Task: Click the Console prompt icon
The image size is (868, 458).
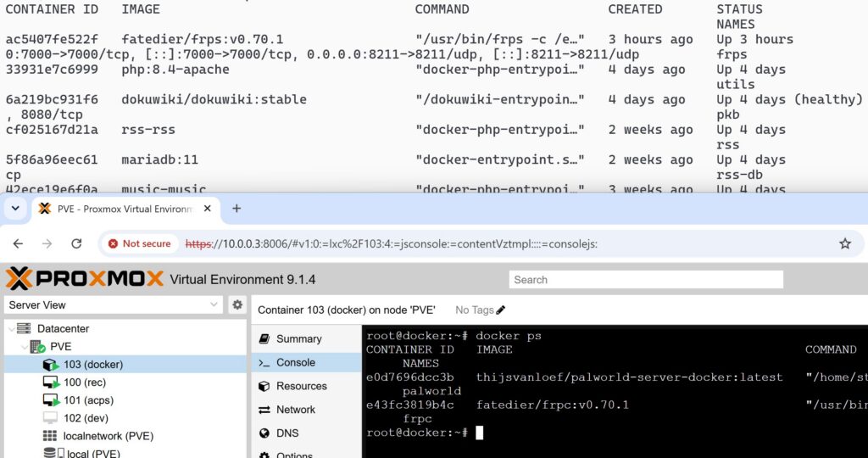Action: [x=264, y=363]
